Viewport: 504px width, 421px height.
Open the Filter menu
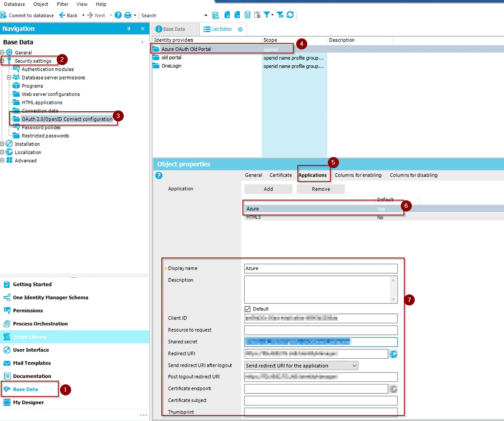(62, 4)
